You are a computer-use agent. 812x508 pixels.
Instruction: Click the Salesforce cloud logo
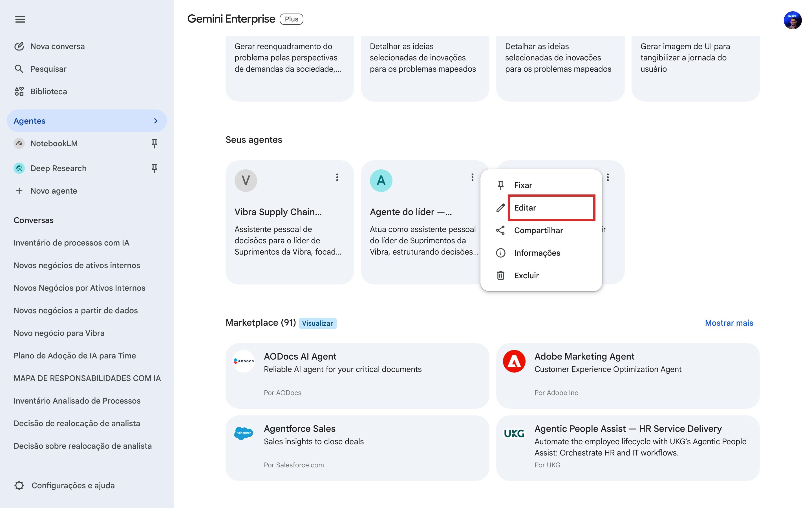pyautogui.click(x=244, y=433)
